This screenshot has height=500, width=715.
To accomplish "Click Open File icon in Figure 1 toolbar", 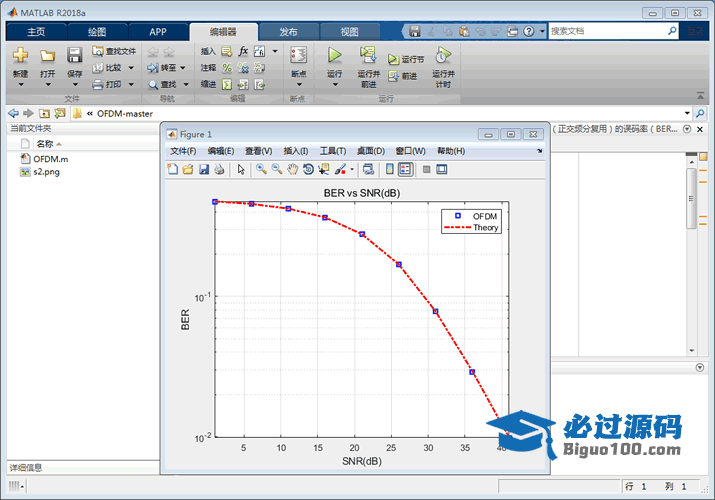I will [188, 169].
